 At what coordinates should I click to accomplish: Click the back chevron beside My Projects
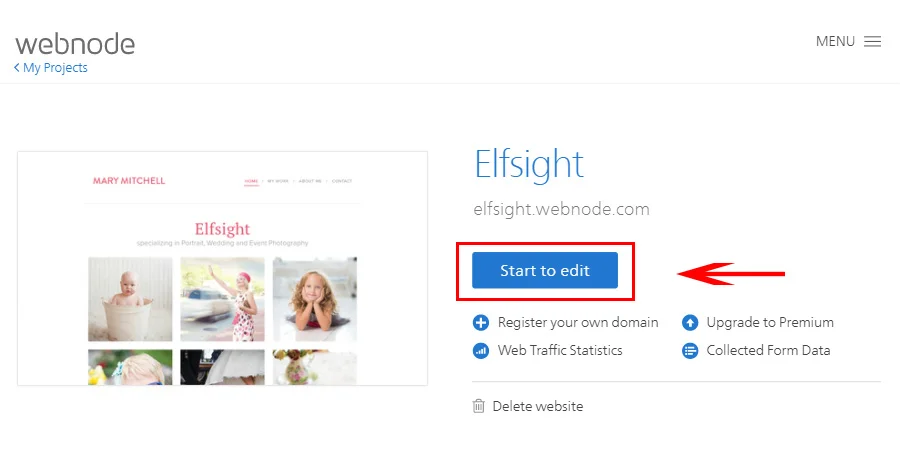(x=17, y=67)
